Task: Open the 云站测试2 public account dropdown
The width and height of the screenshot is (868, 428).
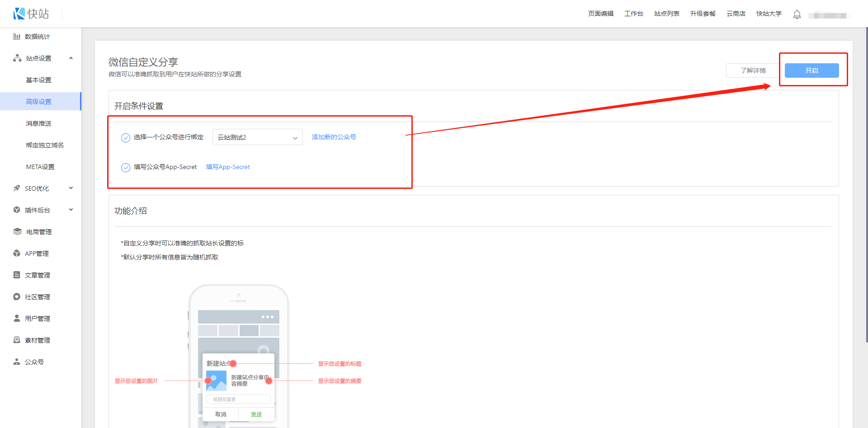Action: (257, 137)
